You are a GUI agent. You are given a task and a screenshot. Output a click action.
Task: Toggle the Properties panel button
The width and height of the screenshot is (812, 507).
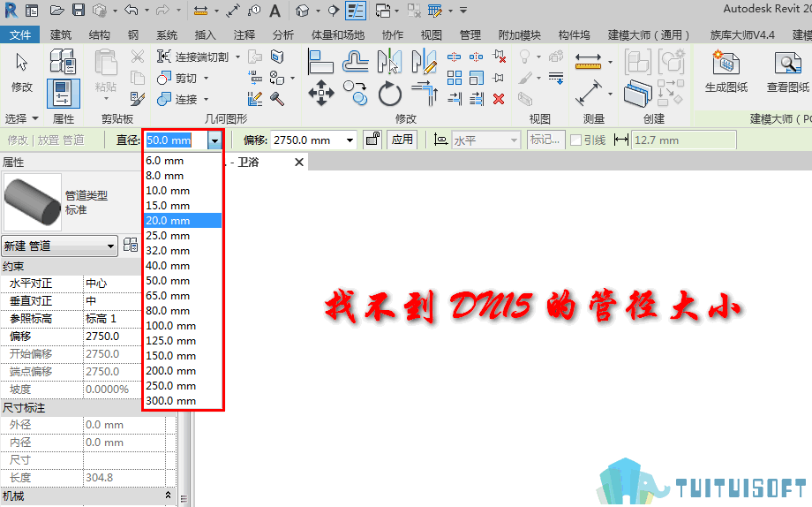64,94
